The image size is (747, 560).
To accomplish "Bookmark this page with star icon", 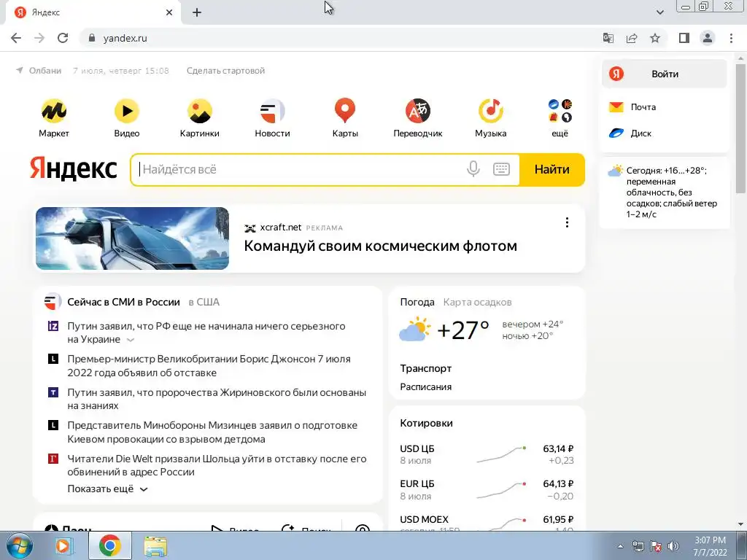I will [x=655, y=38].
